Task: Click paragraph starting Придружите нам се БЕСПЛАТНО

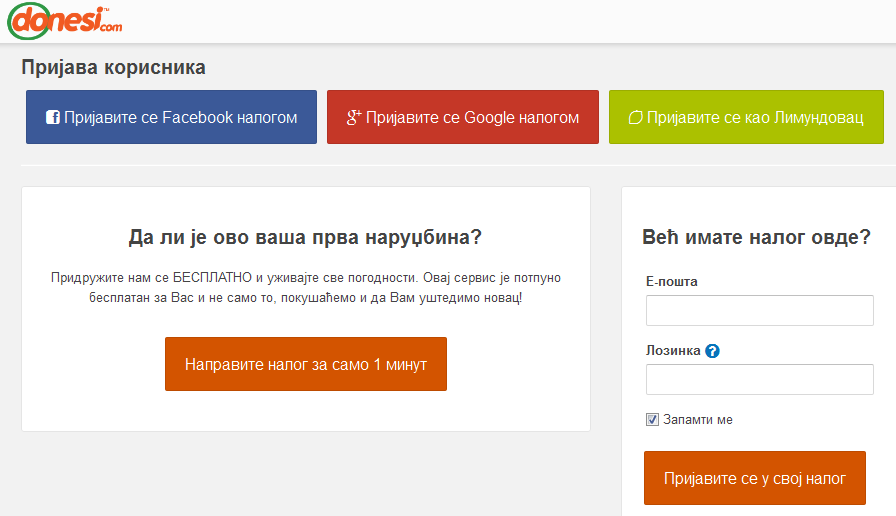Action: tap(306, 287)
